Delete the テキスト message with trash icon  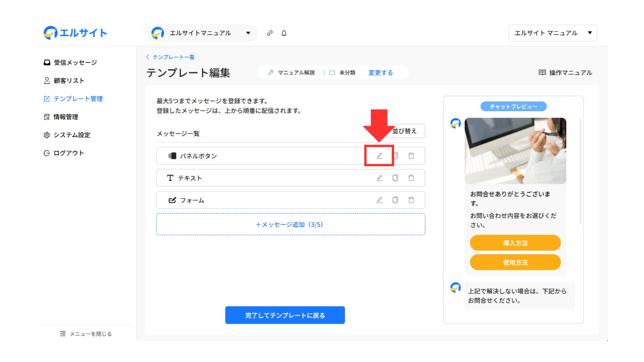411,178
